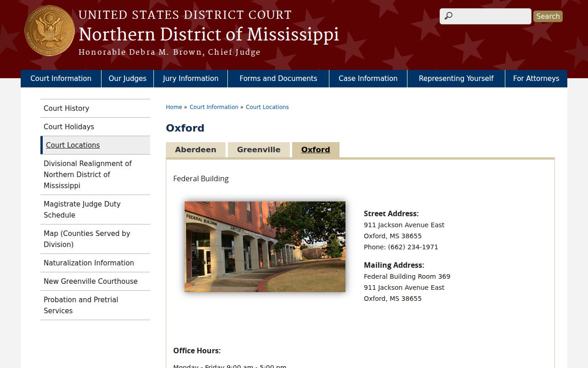Click the Office Hours heading

tap(197, 351)
